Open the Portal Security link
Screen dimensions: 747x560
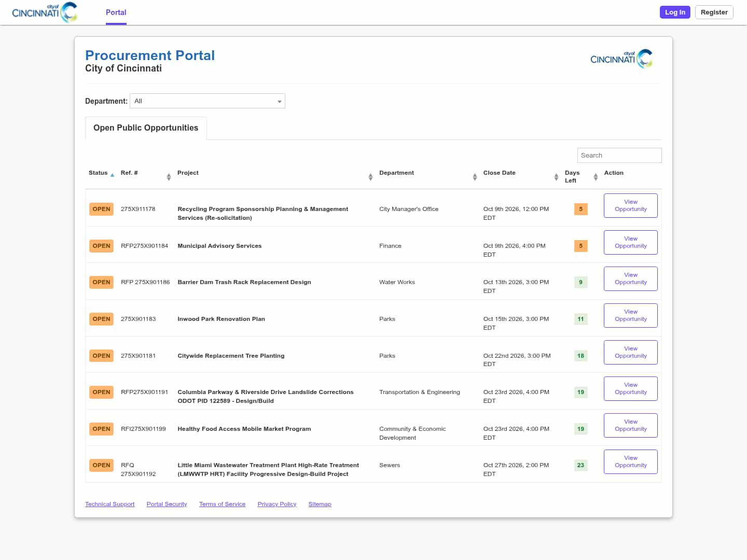coord(167,504)
